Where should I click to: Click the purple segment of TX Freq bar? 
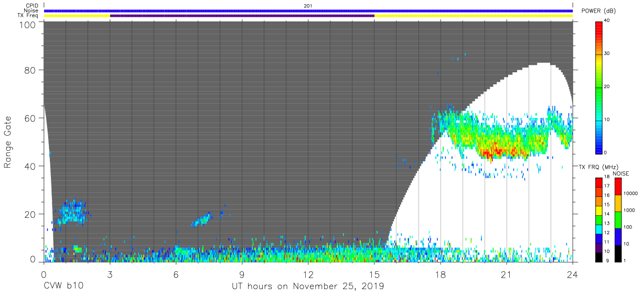tap(242, 16)
